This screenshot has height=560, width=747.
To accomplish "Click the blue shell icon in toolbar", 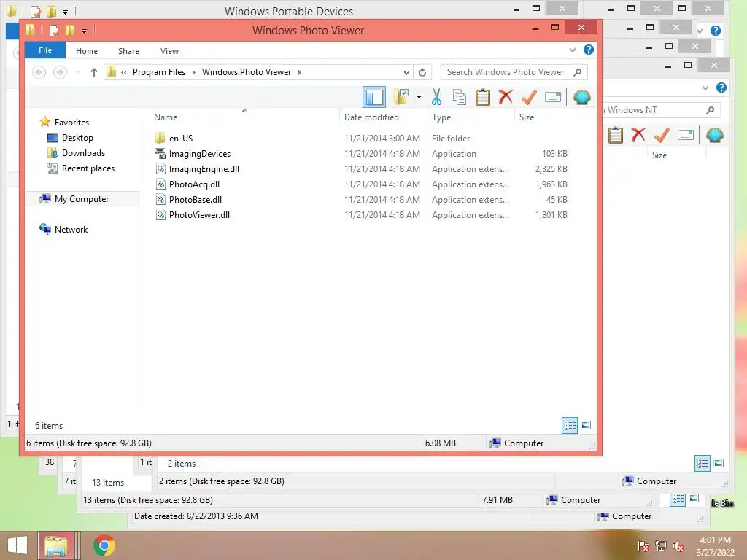I will click(581, 97).
